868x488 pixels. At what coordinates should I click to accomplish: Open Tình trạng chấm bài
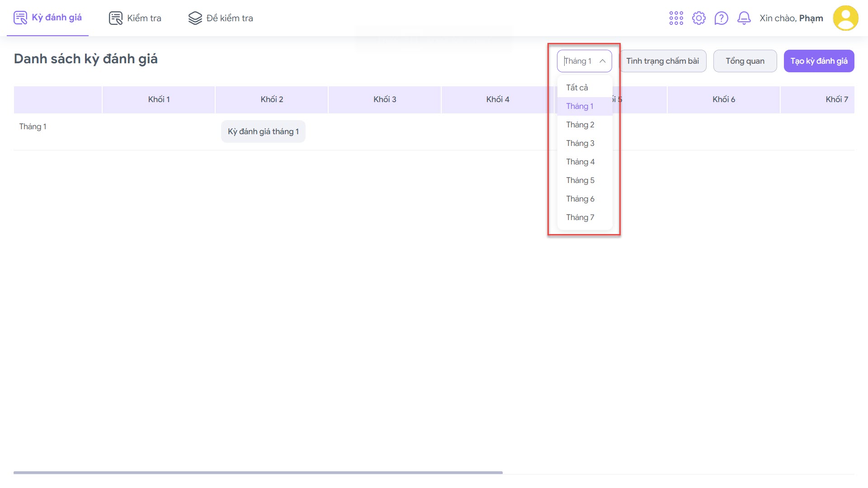point(662,61)
